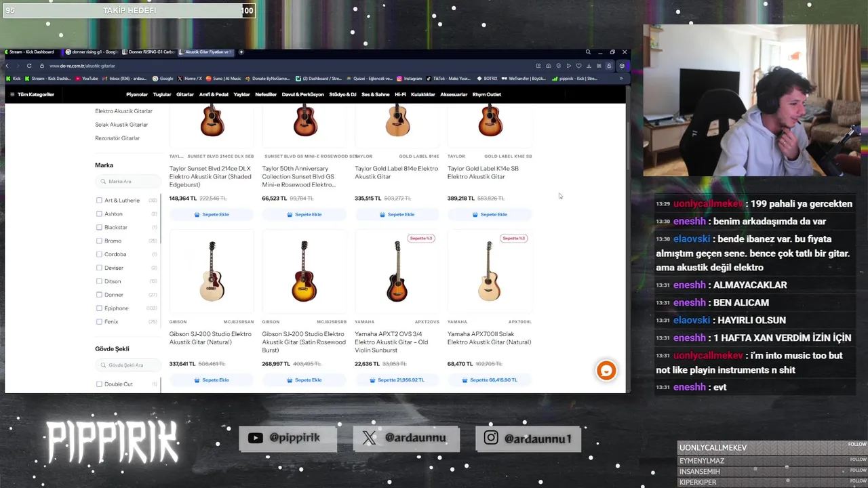Add Taylor Gold Label K14e SB to cart

(x=490, y=214)
